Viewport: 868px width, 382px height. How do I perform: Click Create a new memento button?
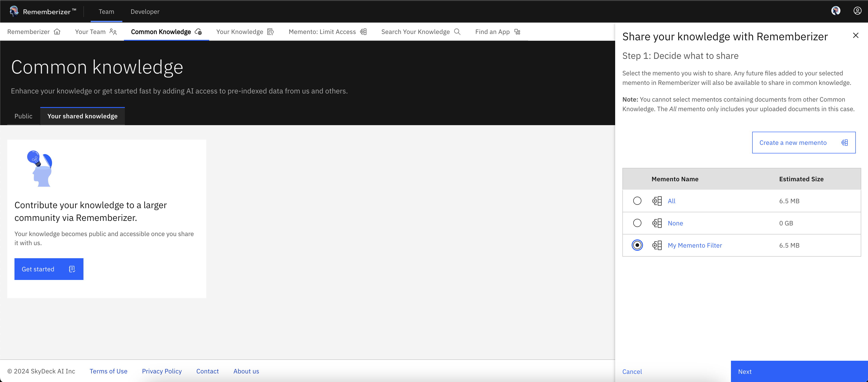click(x=803, y=143)
